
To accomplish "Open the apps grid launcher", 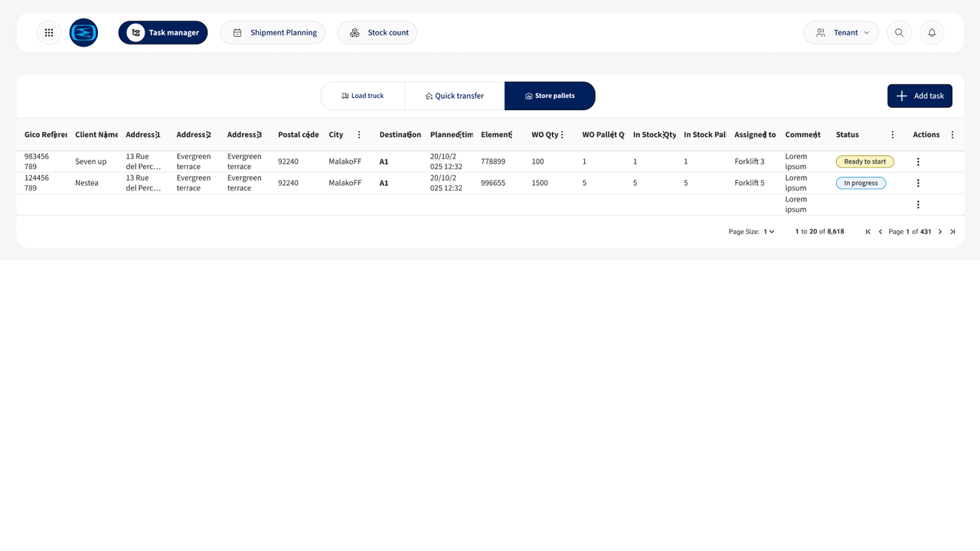I will tap(49, 33).
